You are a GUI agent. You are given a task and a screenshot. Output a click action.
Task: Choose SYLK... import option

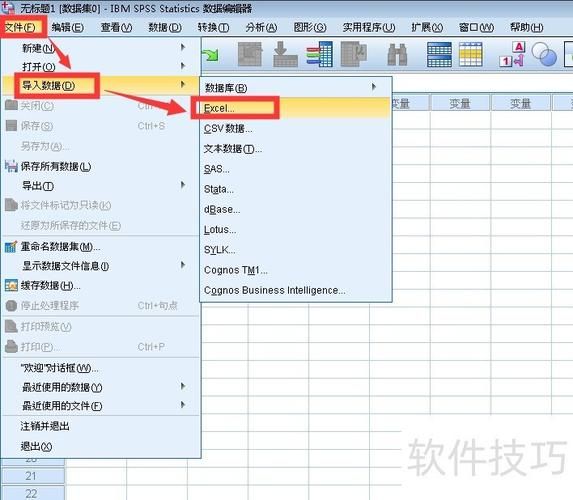tap(296, 250)
